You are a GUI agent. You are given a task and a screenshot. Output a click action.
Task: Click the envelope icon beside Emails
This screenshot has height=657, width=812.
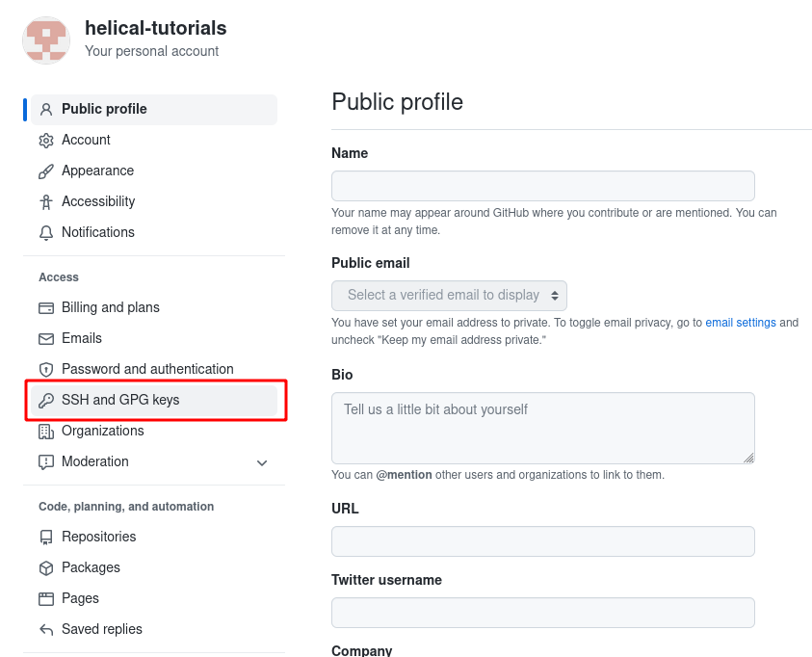(46, 339)
